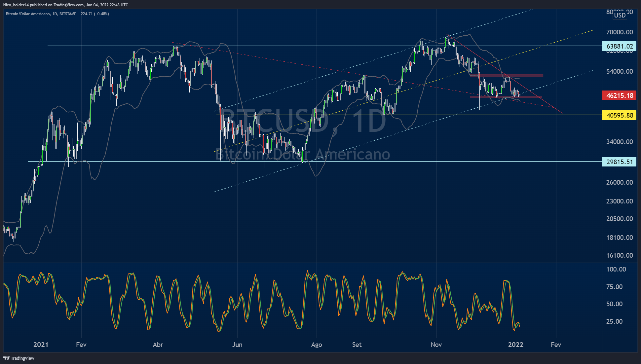The image size is (641, 364).
Task: Click the USD currency label
Action: click(620, 15)
